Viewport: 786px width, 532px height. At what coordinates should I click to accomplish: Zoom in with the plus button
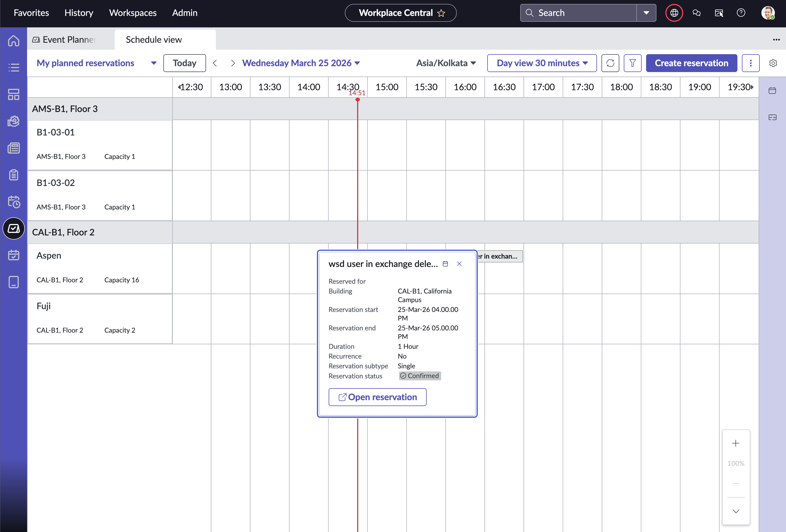[x=736, y=443]
